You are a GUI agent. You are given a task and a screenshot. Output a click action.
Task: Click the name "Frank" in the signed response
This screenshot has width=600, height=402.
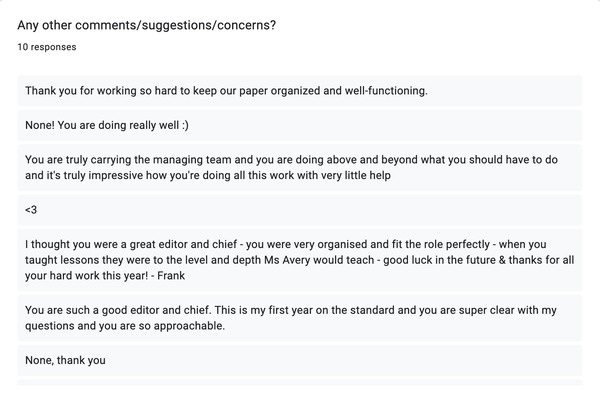[200, 278]
